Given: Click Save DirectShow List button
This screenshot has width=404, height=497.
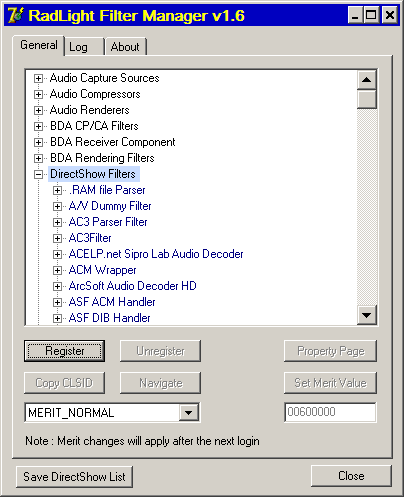Looking at the screenshot, I should [74, 477].
